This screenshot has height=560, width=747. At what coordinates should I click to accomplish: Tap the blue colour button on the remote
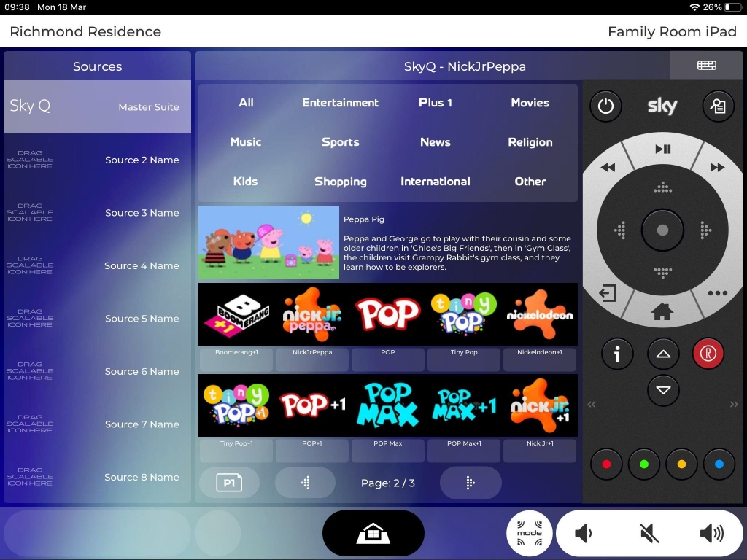(x=719, y=464)
